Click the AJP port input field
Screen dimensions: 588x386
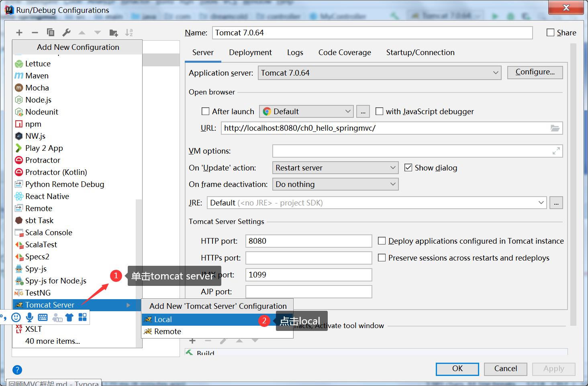click(308, 292)
